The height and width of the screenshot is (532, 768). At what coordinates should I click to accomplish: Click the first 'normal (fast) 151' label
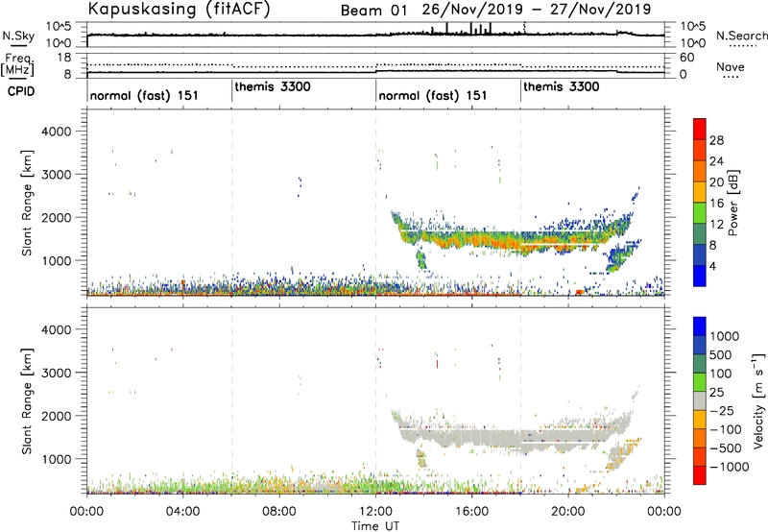144,95
